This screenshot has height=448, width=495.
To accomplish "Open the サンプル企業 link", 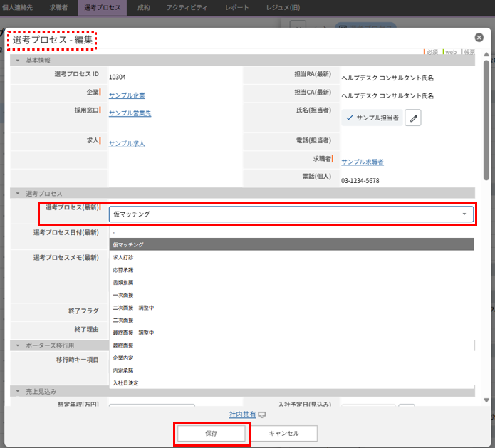I will click(x=127, y=95).
